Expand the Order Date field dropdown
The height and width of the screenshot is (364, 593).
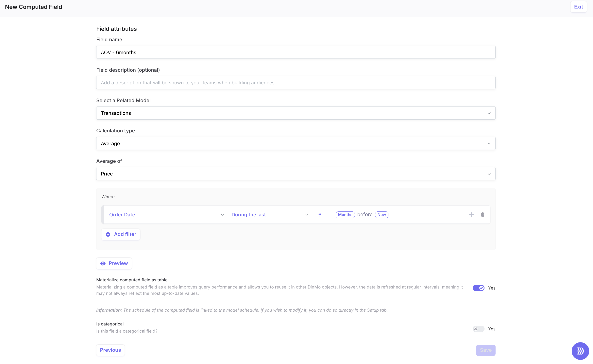(x=166, y=214)
